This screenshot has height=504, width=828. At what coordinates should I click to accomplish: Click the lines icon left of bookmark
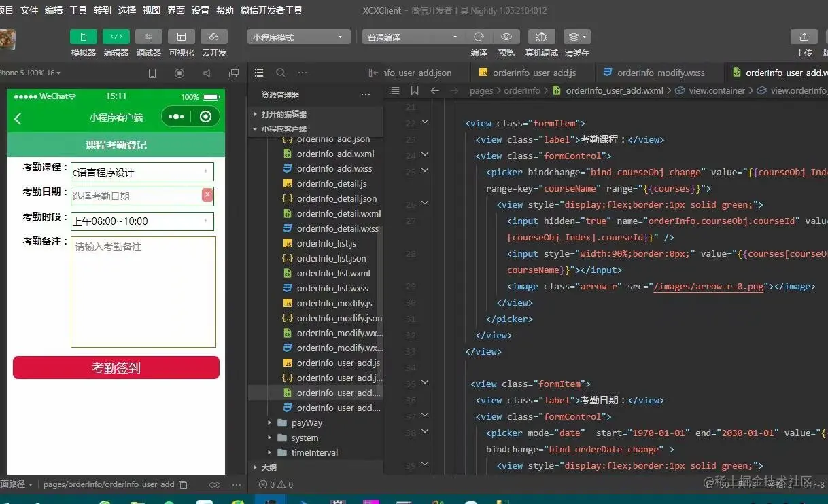point(394,90)
